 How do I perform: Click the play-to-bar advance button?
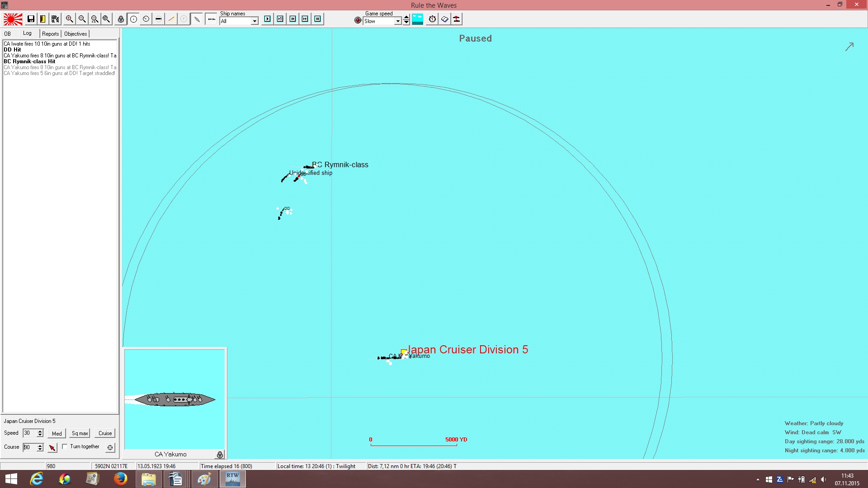(293, 19)
